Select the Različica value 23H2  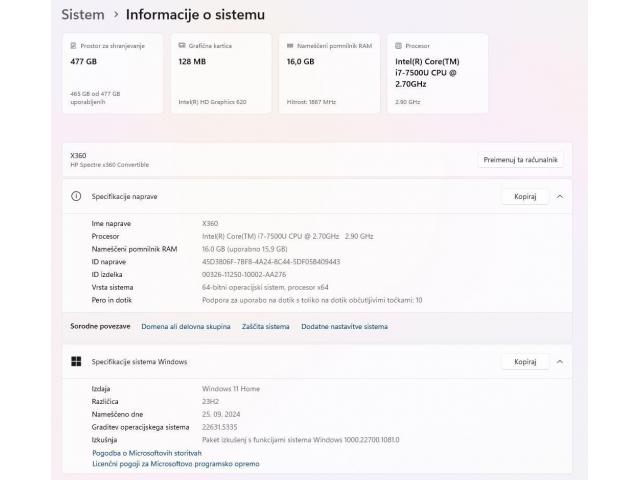click(211, 402)
